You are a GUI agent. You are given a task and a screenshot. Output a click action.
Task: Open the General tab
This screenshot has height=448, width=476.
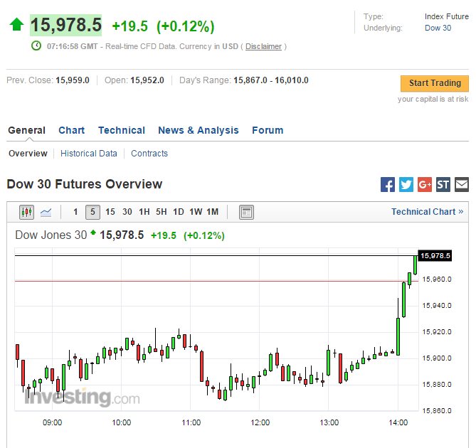pyautogui.click(x=27, y=130)
